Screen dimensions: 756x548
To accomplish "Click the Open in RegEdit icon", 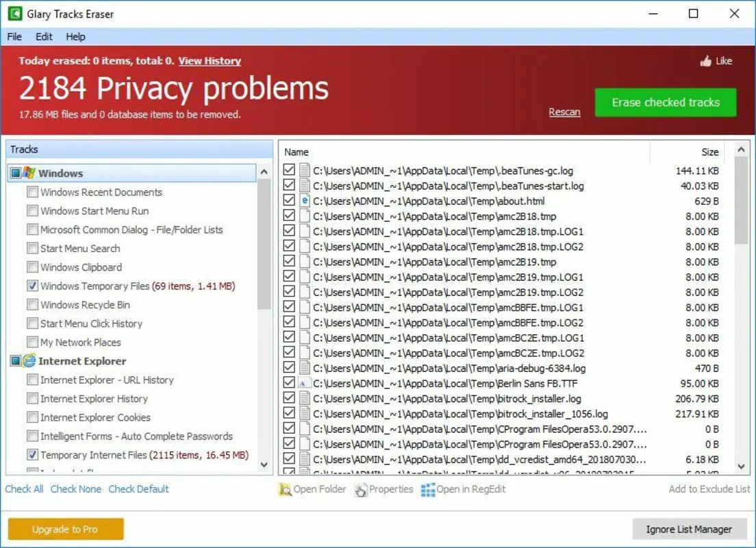I will coord(428,489).
